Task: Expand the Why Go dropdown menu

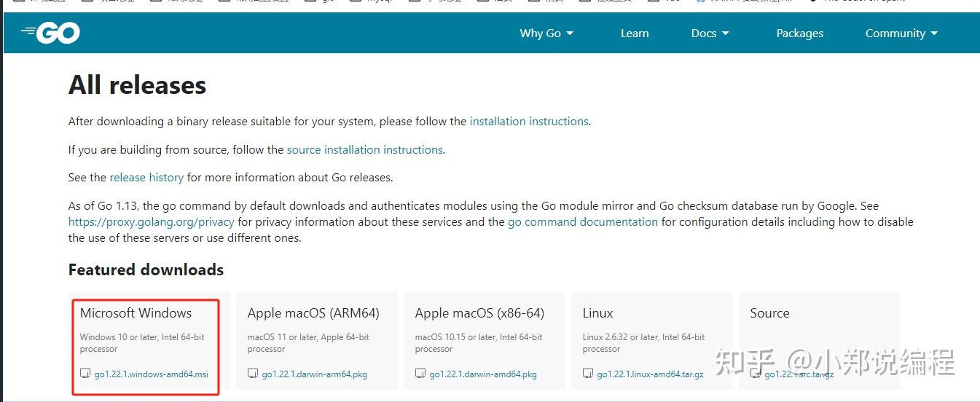Action: [546, 33]
